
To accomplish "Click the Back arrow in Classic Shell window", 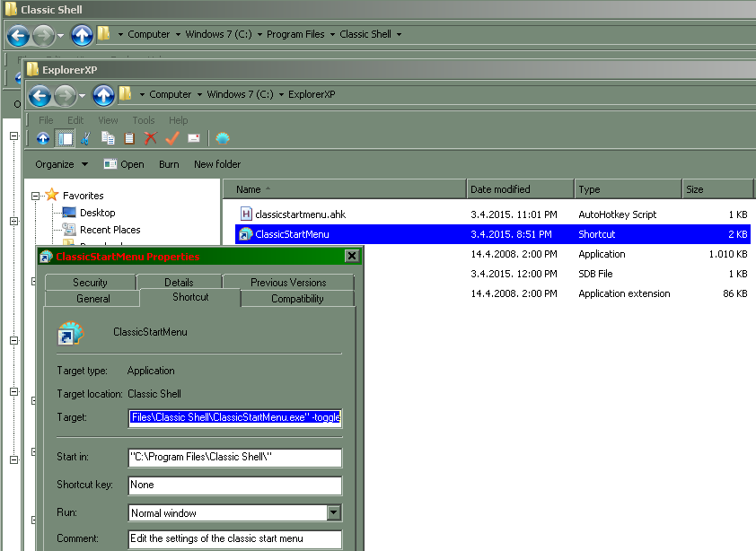I will tap(18, 36).
